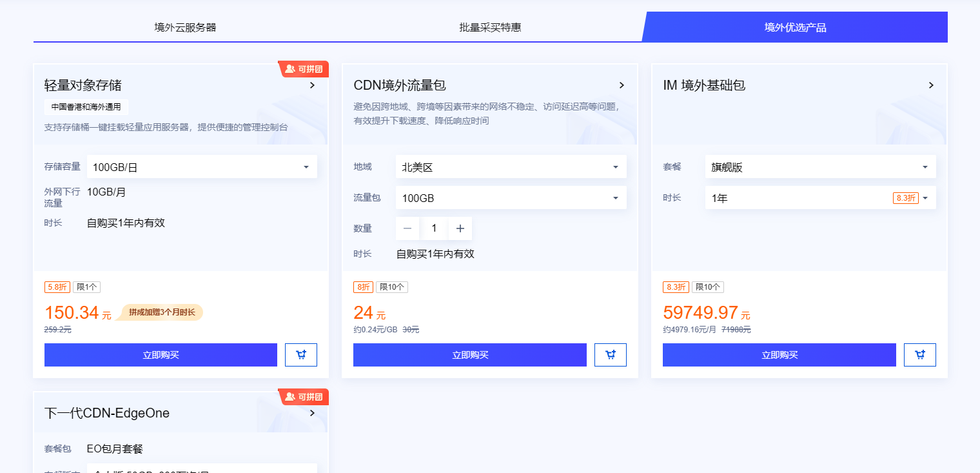
Task: Increase quantity with the plus stepper
Action: coord(460,228)
